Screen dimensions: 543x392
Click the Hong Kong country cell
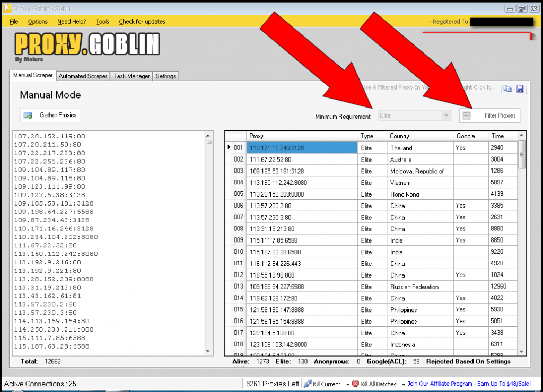[420, 194]
